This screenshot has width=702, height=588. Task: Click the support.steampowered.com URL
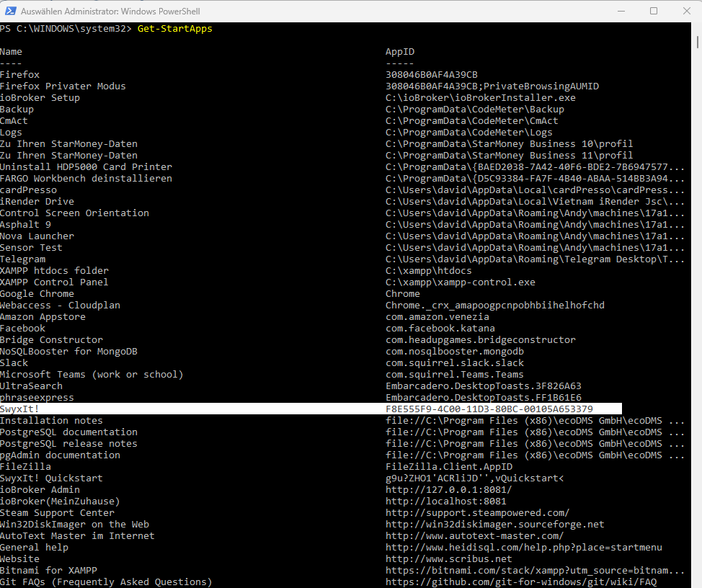pyautogui.click(x=477, y=513)
